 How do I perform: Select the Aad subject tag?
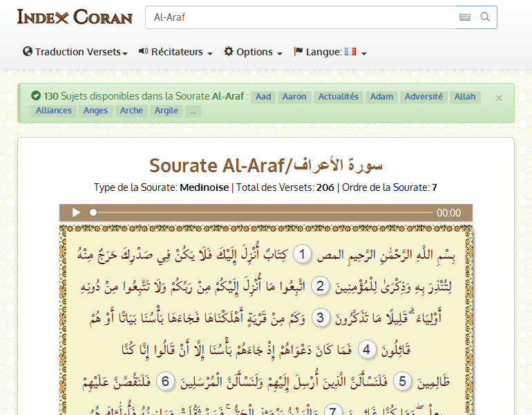point(263,97)
